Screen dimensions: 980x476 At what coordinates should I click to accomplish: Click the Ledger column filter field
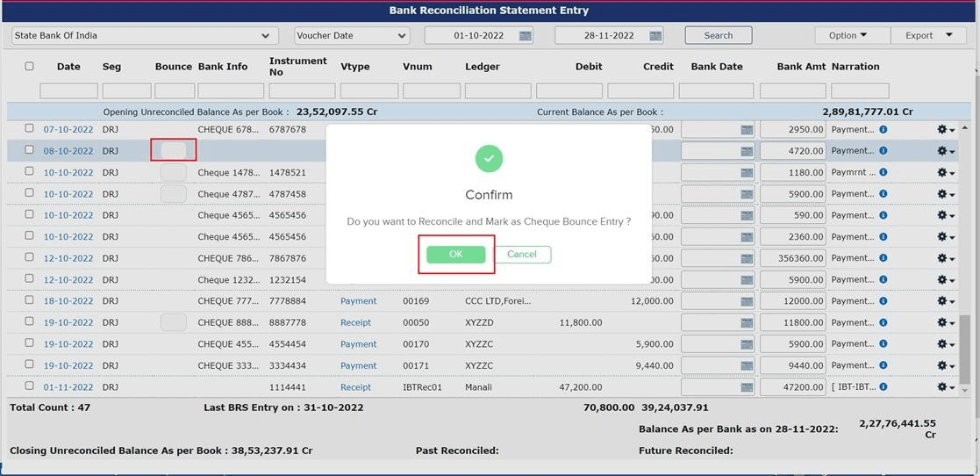point(497,91)
